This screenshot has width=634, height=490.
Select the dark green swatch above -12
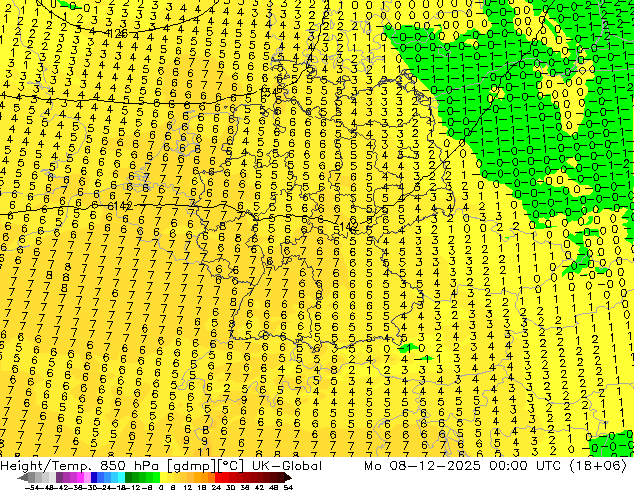point(129,478)
